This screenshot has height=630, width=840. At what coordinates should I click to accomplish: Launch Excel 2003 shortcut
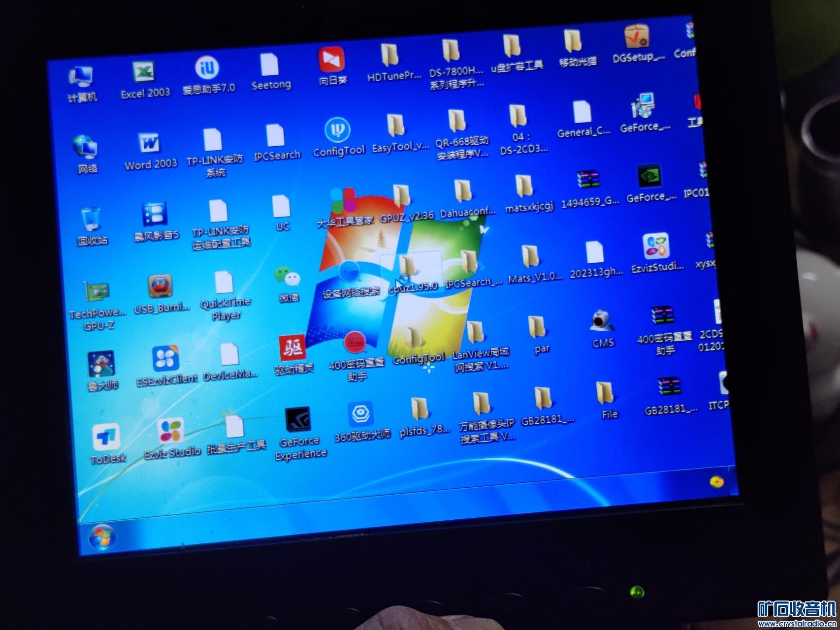coord(144,73)
